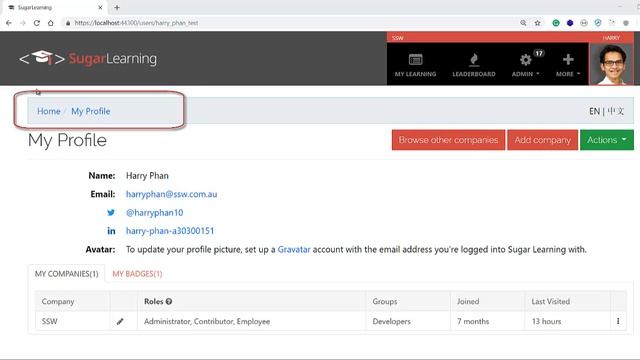Click the dark blue browser extension icon
Image resolution: width=640 pixels, height=360 pixels.
570,23
